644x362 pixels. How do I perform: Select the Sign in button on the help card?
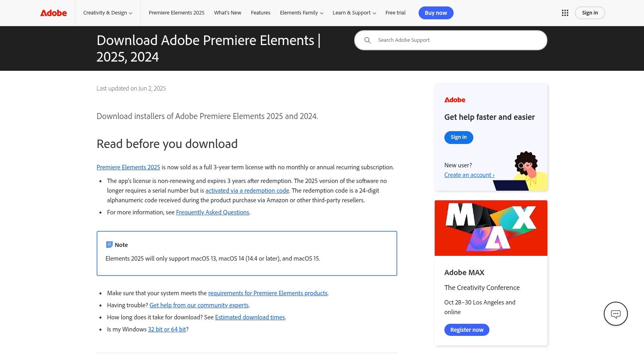click(x=458, y=137)
